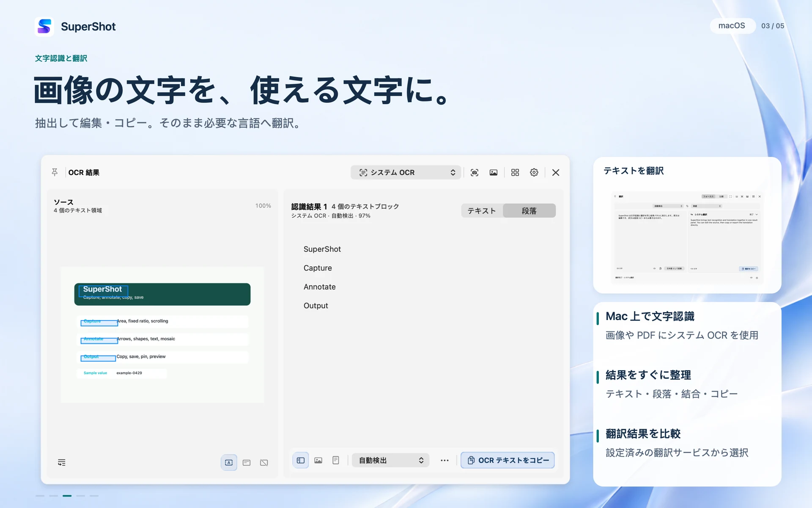812x508 pixels.
Task: Toggle the side-by-side layout icon
Action: [x=301, y=460]
